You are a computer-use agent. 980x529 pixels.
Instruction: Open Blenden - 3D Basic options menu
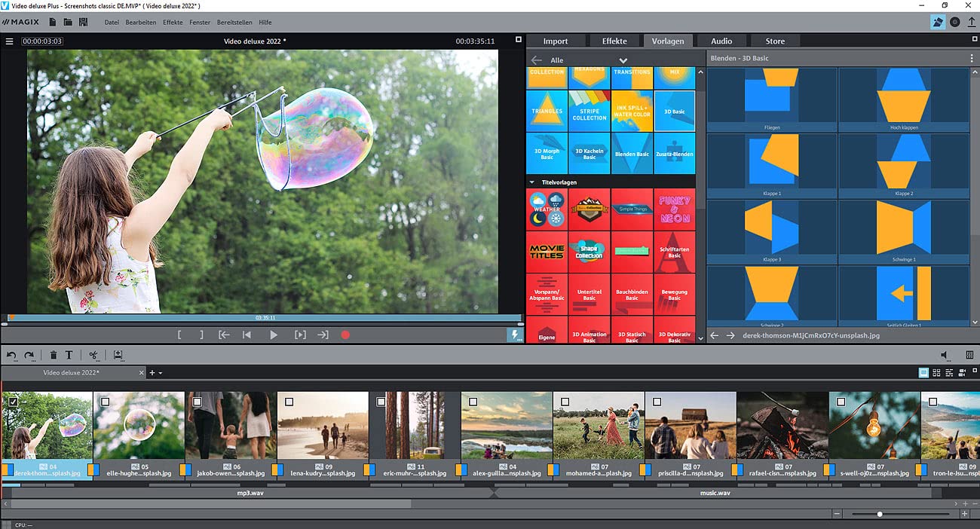point(972,58)
